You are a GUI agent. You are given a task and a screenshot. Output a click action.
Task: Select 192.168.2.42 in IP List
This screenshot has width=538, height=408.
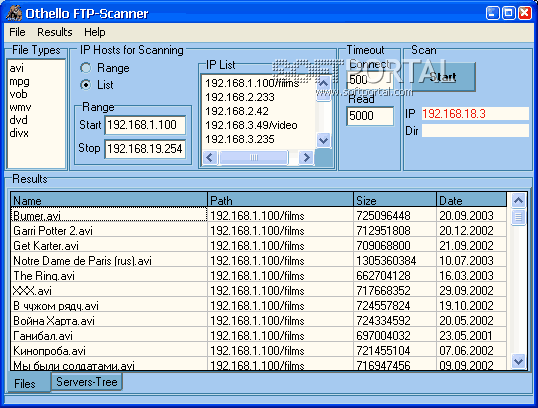pyautogui.click(x=237, y=111)
